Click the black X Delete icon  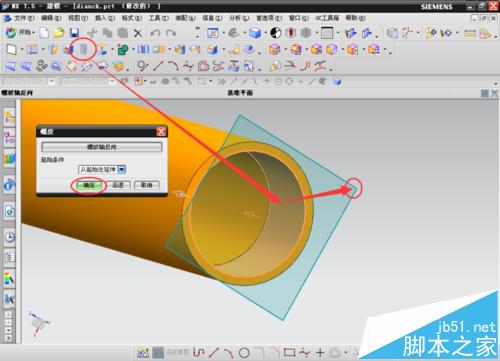[138, 33]
